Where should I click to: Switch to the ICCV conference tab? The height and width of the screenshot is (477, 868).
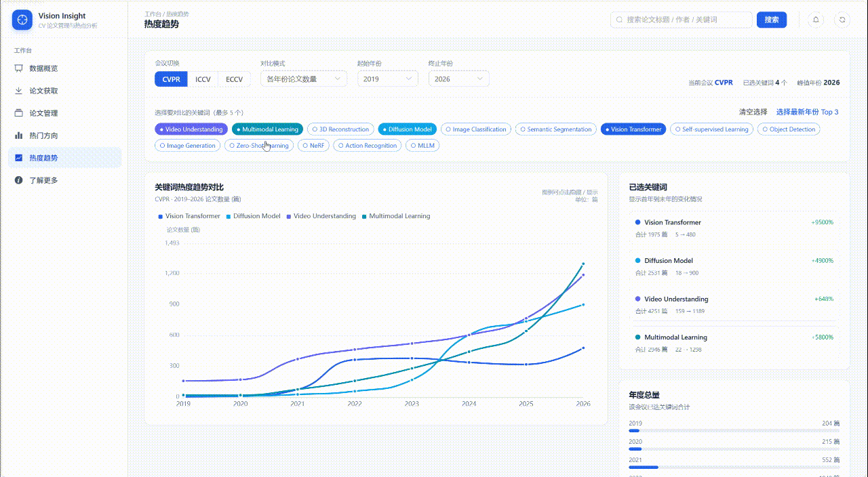point(203,79)
